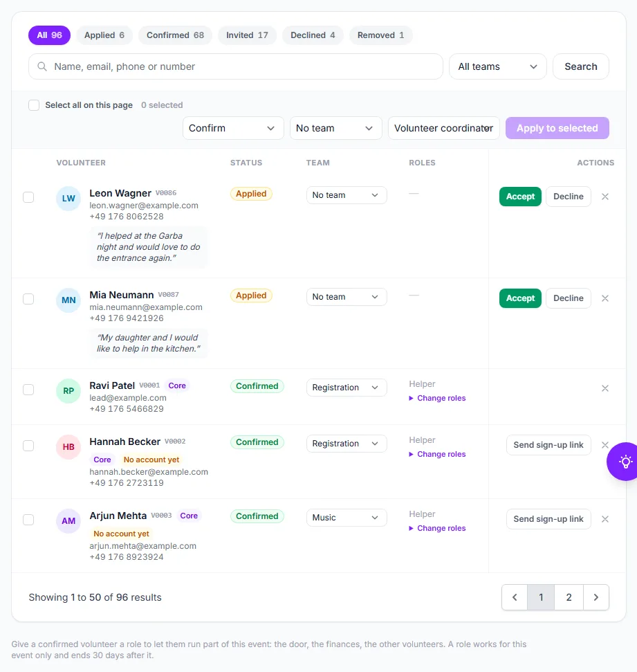Focus the name, email, phone search field
Image resolution: width=637 pixels, height=672 pixels.
click(236, 66)
